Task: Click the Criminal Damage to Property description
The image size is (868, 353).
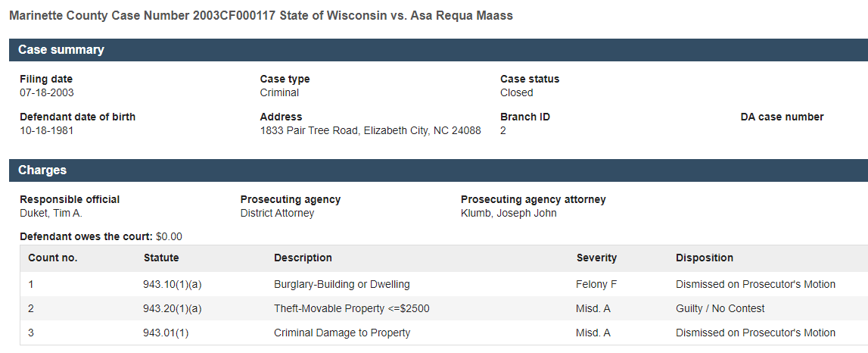Action: click(x=342, y=333)
